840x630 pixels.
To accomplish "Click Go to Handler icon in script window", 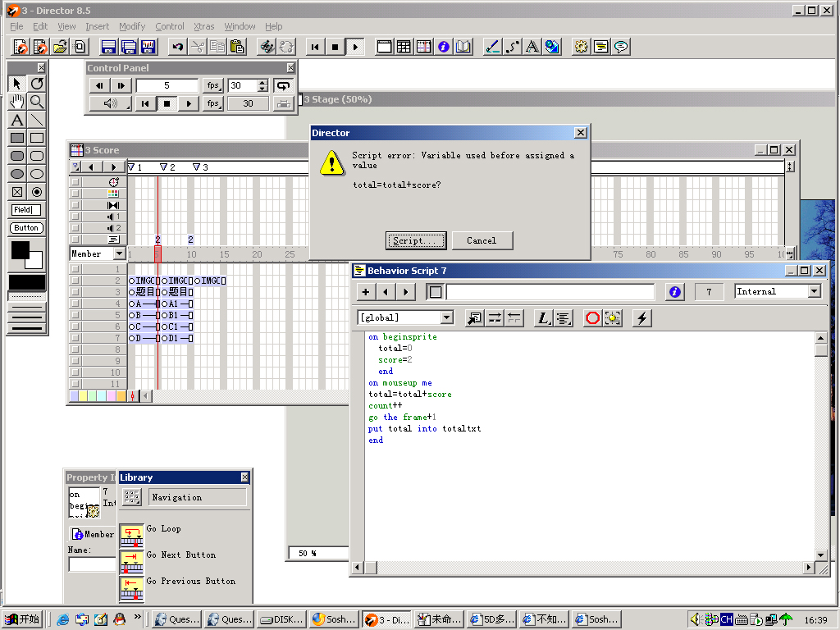I will pyautogui.click(x=474, y=318).
